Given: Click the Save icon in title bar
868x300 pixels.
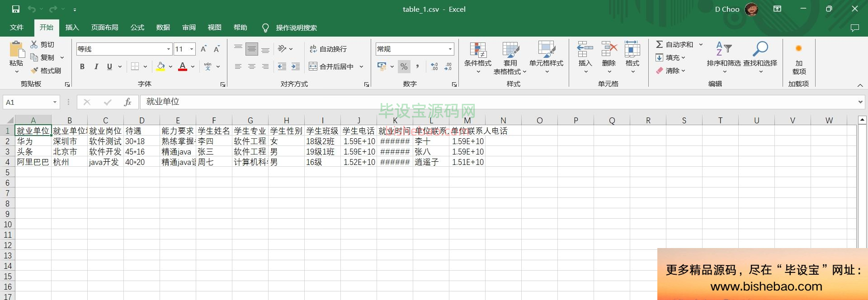Looking at the screenshot, I should [x=16, y=9].
